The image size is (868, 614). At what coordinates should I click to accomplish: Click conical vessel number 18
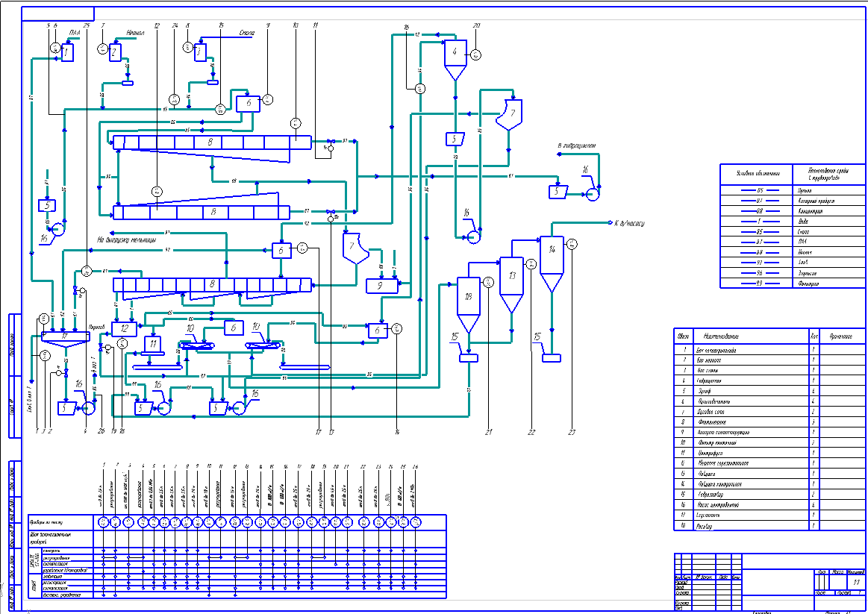click(468, 305)
